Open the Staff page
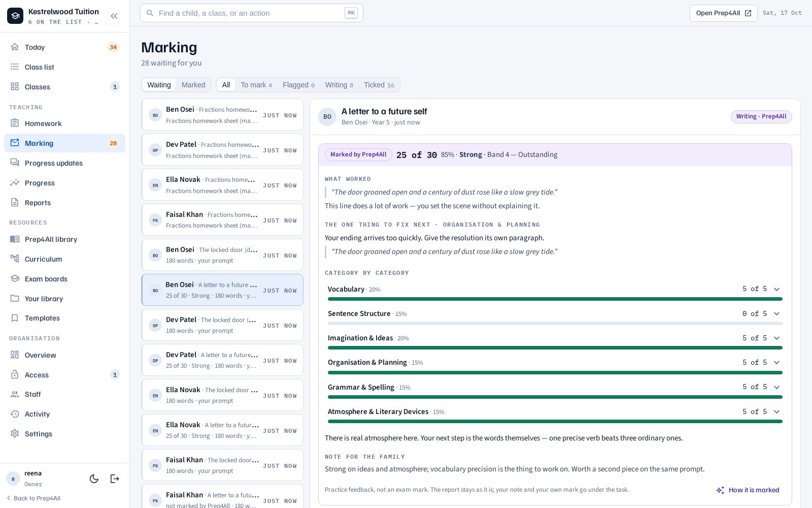The image size is (812, 508). coord(64,394)
